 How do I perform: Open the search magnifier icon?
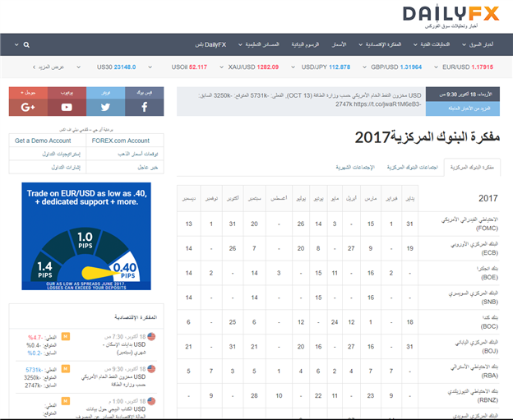26,45
